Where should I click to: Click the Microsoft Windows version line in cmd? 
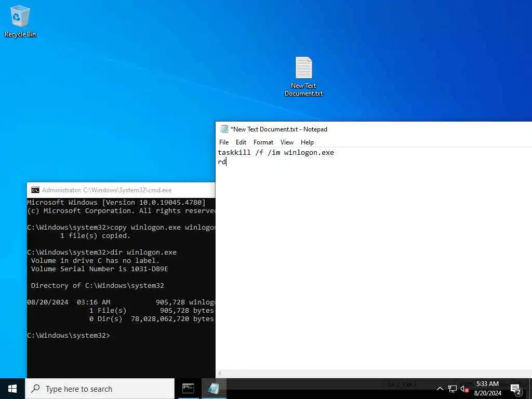pyautogui.click(x=116, y=203)
